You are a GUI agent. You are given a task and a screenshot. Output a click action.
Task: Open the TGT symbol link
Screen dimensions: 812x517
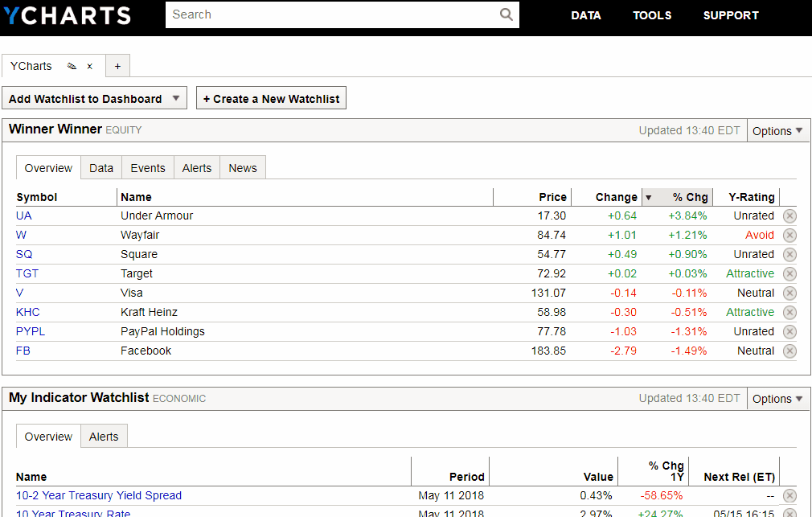[x=27, y=273]
